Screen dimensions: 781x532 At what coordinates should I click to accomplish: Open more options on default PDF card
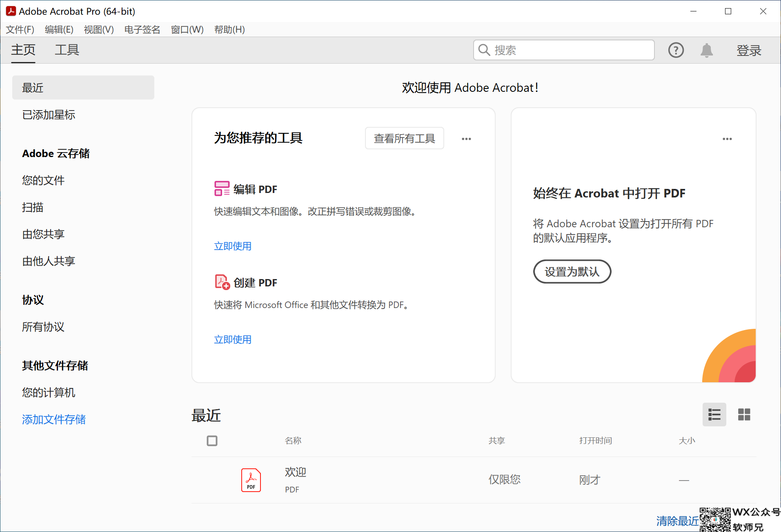727,139
